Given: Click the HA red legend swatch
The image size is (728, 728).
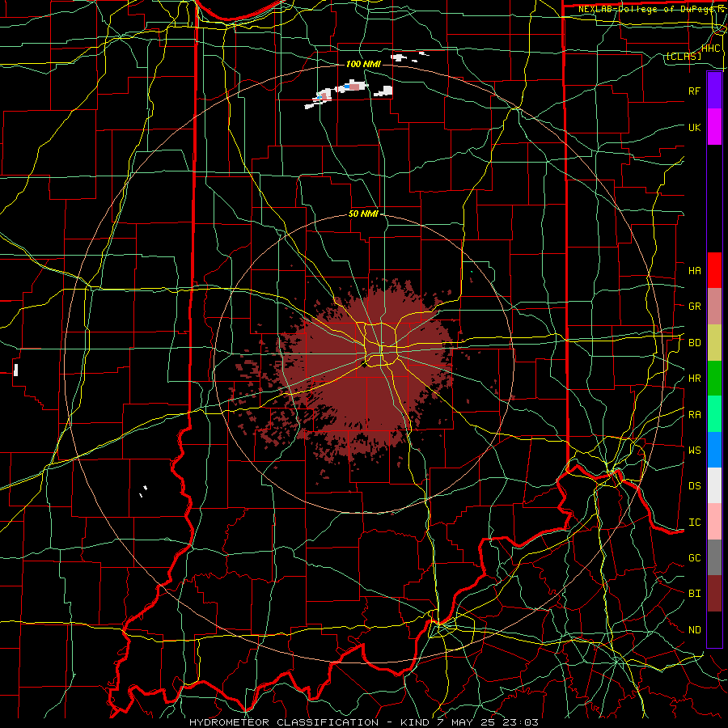Looking at the screenshot, I should coord(714,270).
